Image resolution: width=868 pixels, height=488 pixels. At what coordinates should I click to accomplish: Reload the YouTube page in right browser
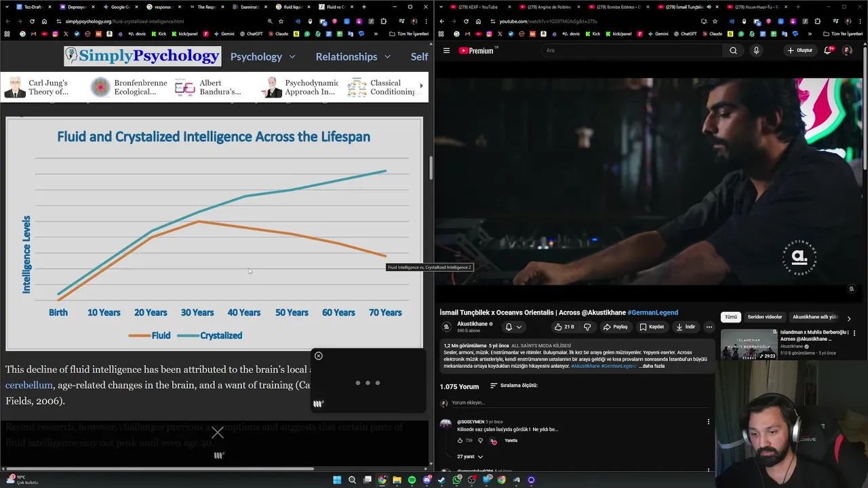pyautogui.click(x=466, y=21)
